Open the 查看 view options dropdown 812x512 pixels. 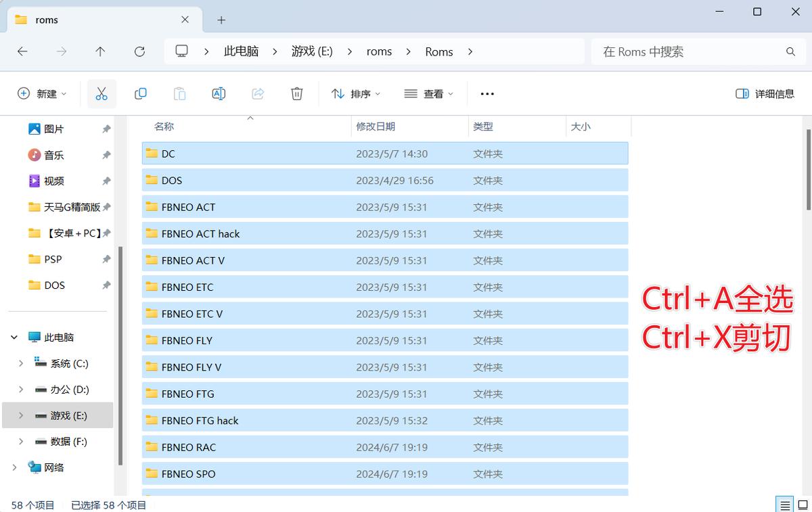coord(428,93)
